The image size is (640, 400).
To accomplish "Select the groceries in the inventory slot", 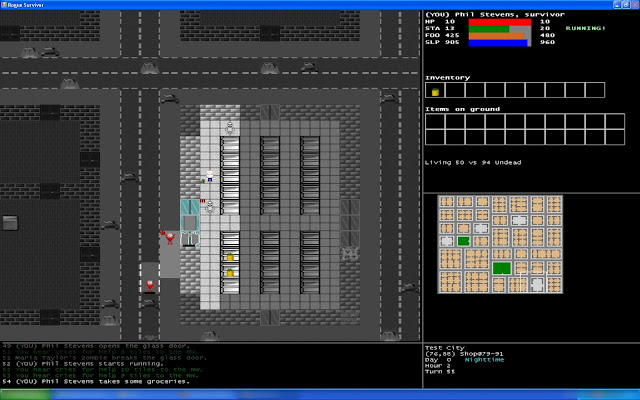I will click(x=435, y=91).
